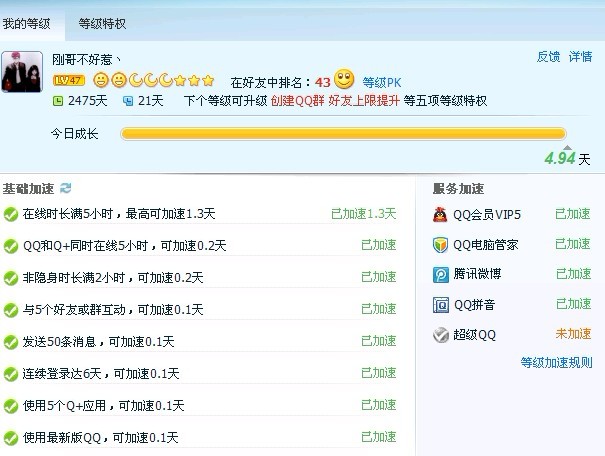The height and width of the screenshot is (456, 605).
Task: Click the check icon for 与5个好友或群互动
Action: click(11, 310)
